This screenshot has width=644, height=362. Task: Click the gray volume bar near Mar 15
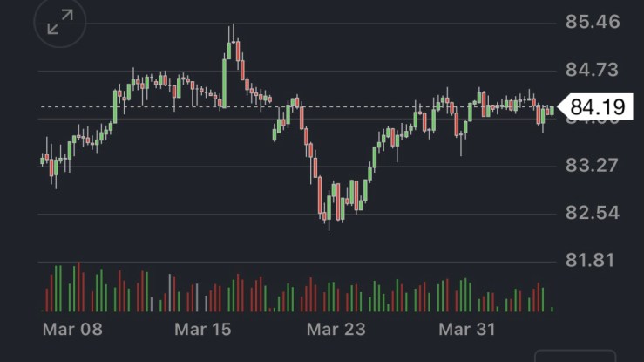tap(196, 297)
